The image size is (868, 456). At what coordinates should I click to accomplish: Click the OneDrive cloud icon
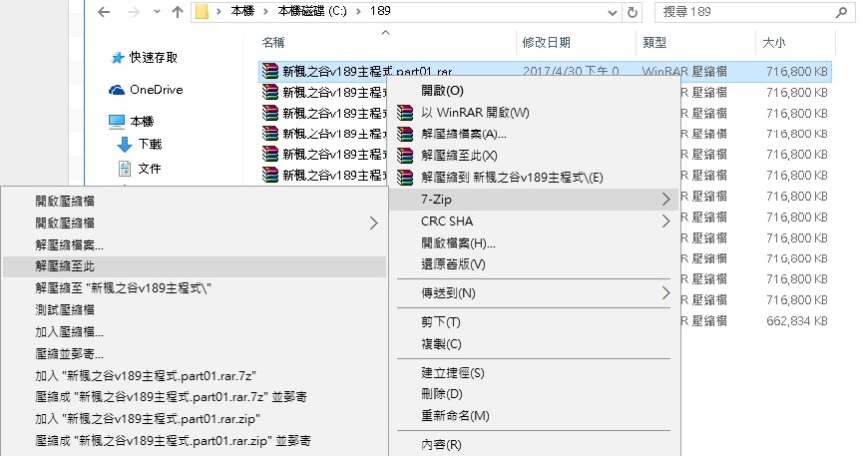pyautogui.click(x=117, y=90)
